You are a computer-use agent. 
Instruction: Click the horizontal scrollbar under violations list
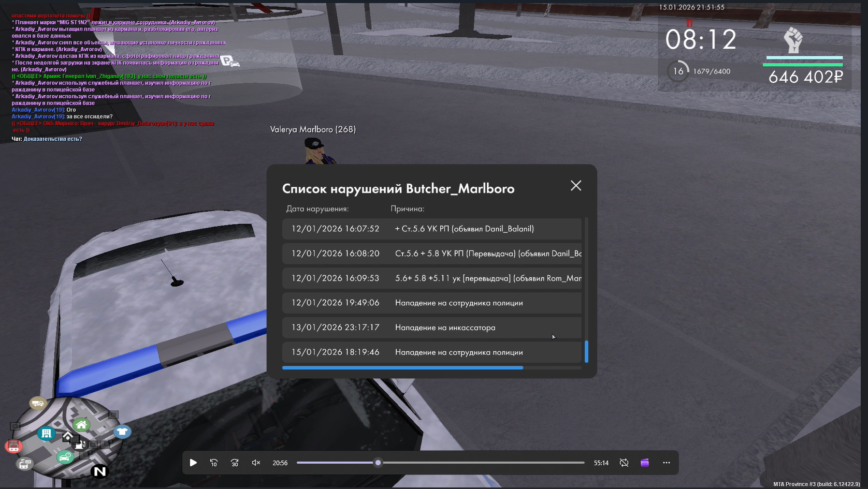click(x=402, y=368)
